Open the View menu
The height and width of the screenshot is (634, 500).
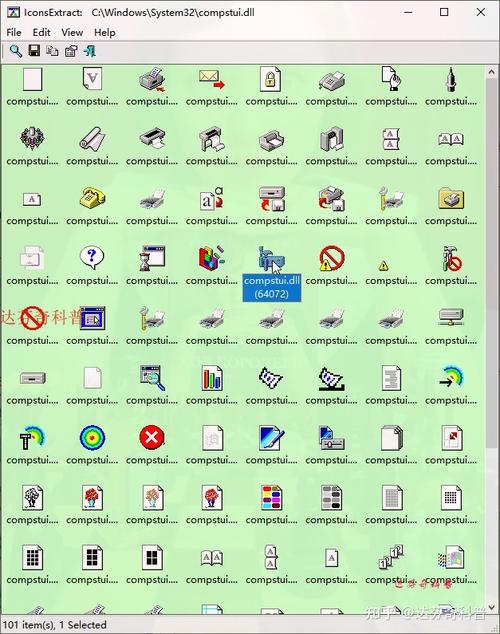pos(72,32)
